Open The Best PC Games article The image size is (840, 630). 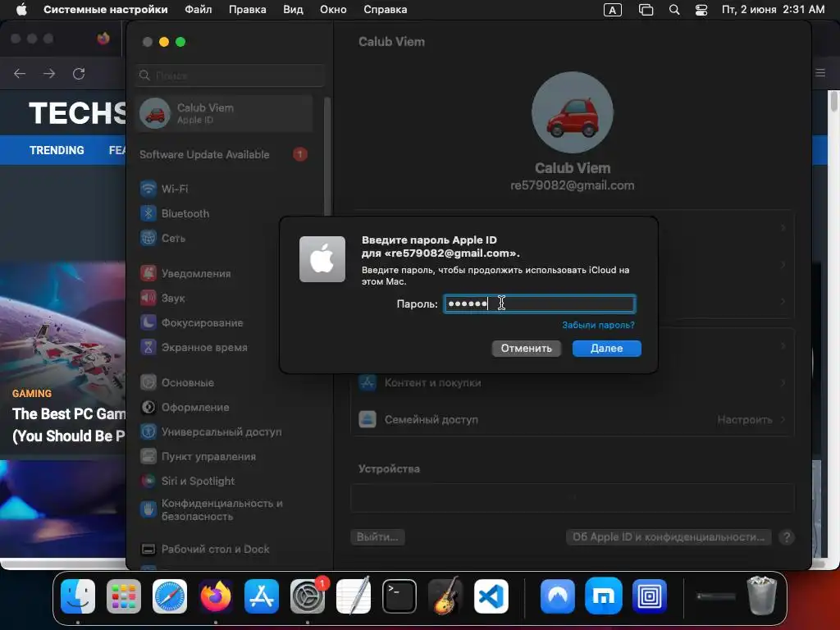pos(69,425)
